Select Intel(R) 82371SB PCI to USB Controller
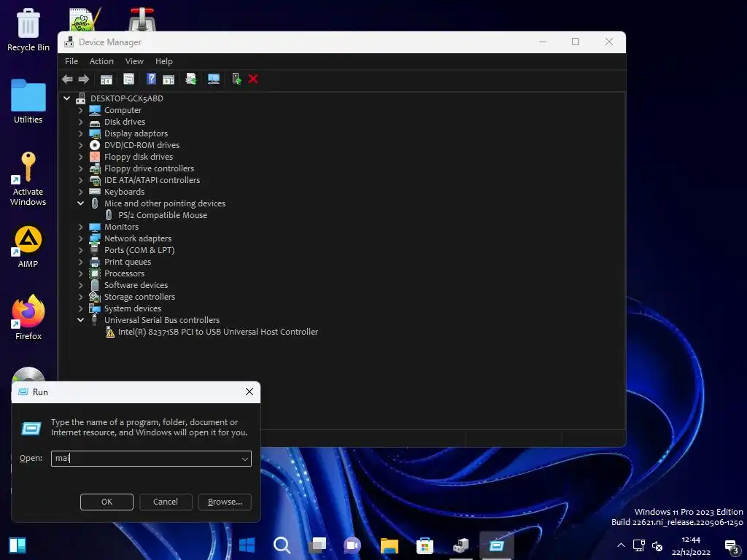This screenshot has width=747, height=560. point(217,332)
